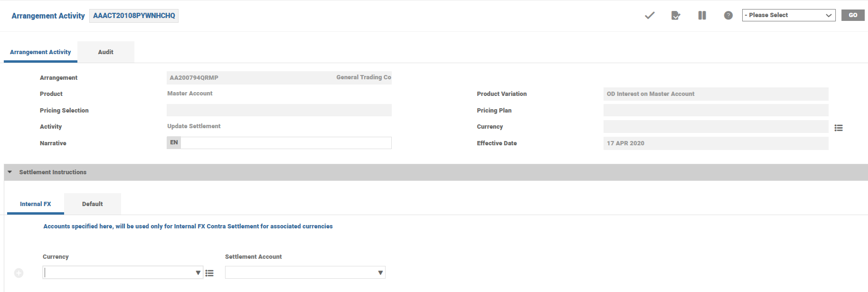Click the activity ID AAACT20108PYWNHCHQ box
The height and width of the screenshot is (292, 868).
(x=134, y=16)
